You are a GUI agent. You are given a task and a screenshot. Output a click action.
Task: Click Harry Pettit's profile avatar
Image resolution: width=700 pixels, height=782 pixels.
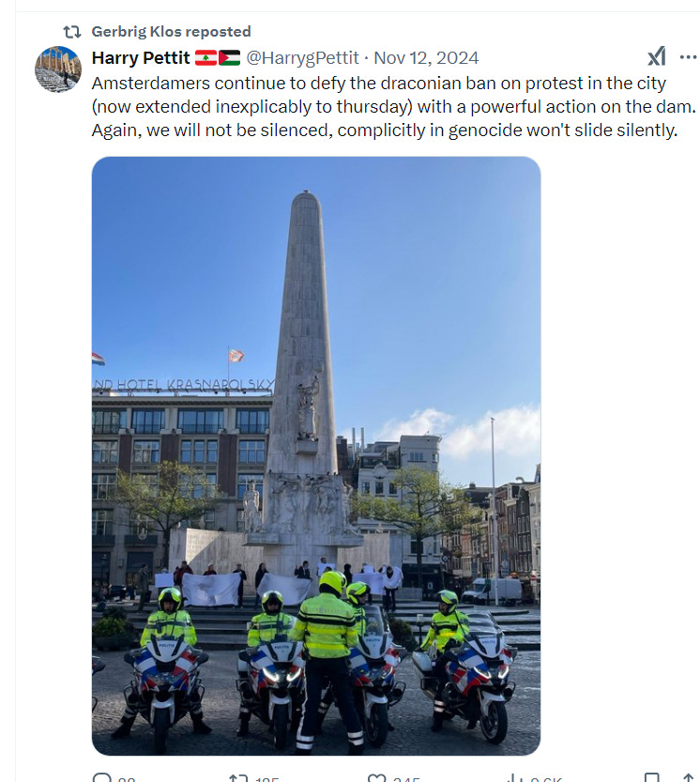click(x=58, y=69)
